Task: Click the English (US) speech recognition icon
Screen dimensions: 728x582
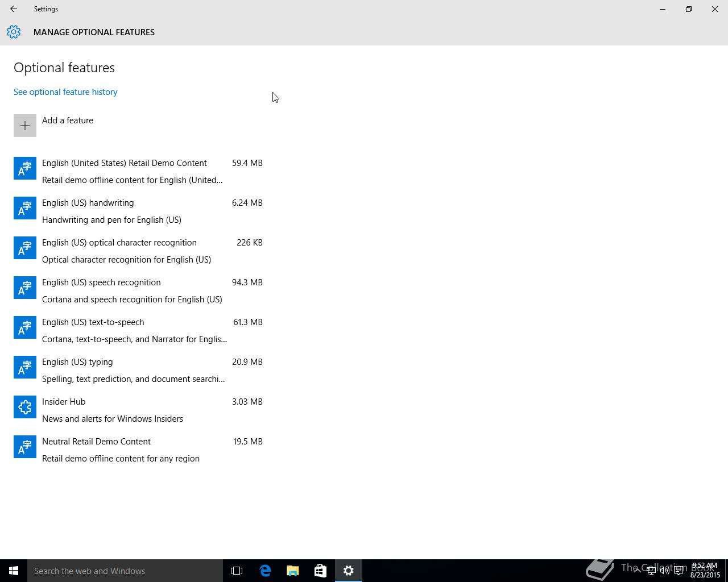Action: [x=25, y=288]
